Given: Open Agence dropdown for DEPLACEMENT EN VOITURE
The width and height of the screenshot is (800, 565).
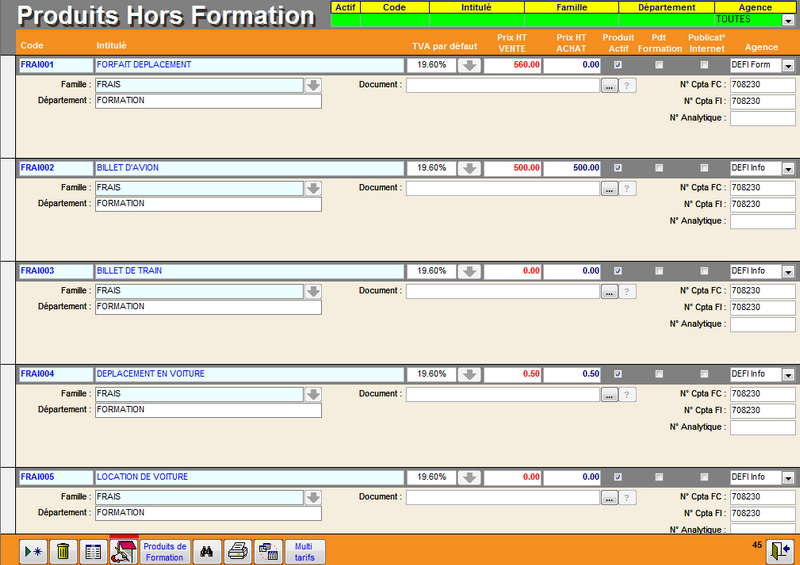Looking at the screenshot, I should click(x=788, y=375).
